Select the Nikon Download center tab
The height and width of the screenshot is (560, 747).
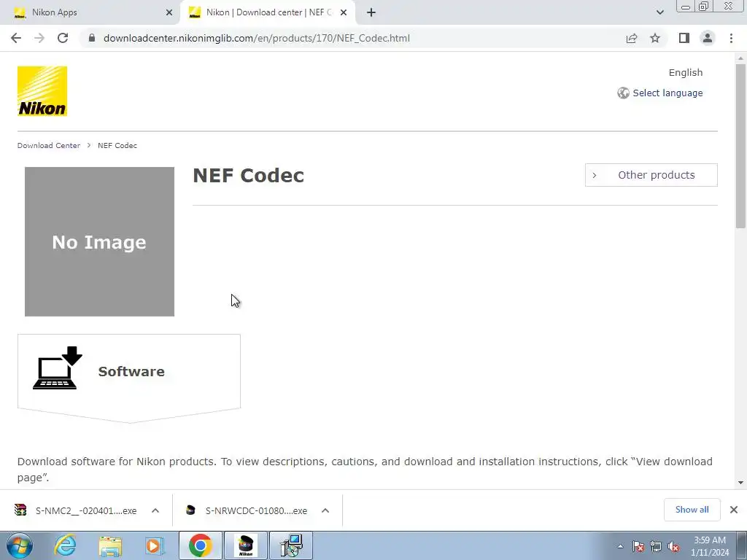pos(267,12)
